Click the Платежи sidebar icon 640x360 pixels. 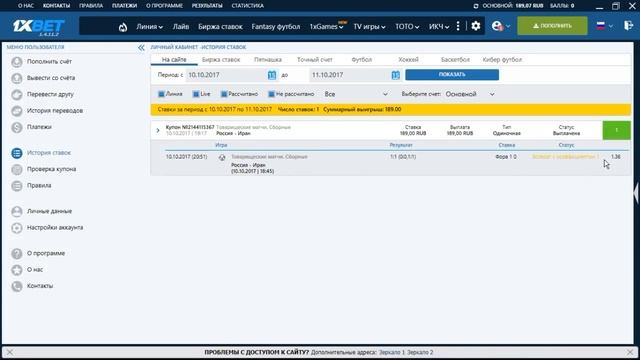17,127
